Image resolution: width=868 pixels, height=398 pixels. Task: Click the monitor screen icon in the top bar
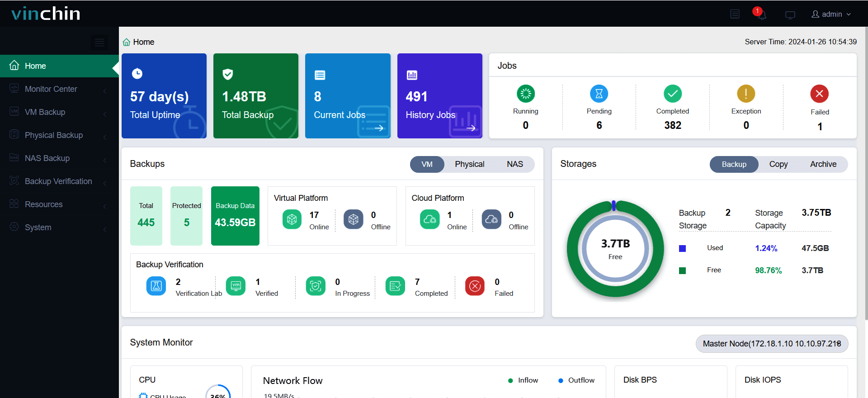(x=790, y=15)
